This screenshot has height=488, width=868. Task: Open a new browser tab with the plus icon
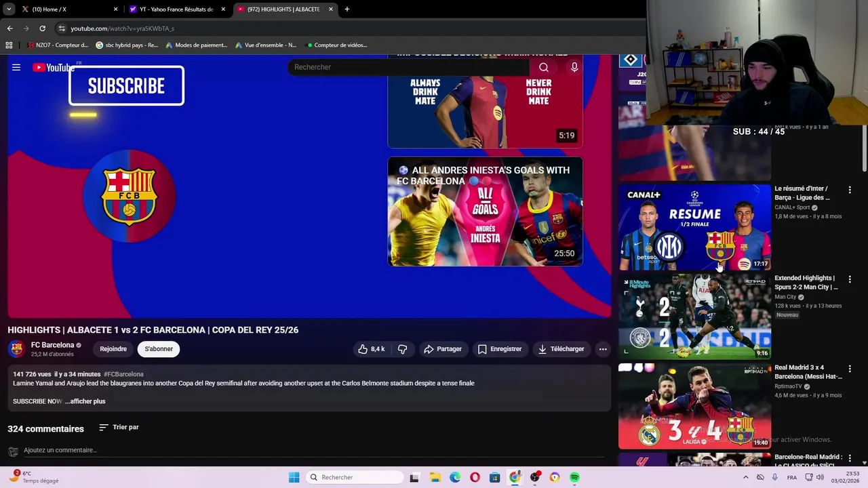click(347, 9)
